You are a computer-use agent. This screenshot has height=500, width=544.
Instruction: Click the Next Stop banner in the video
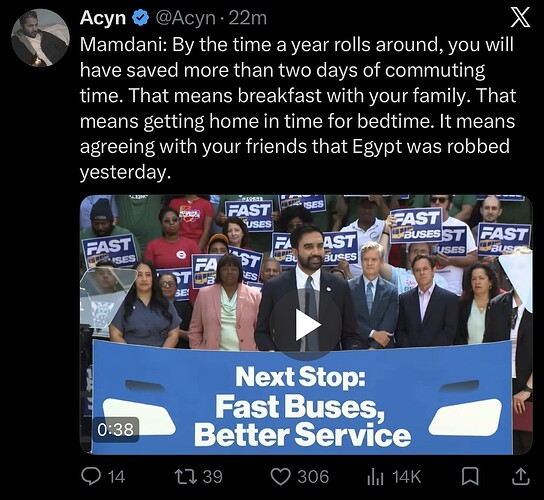click(303, 398)
